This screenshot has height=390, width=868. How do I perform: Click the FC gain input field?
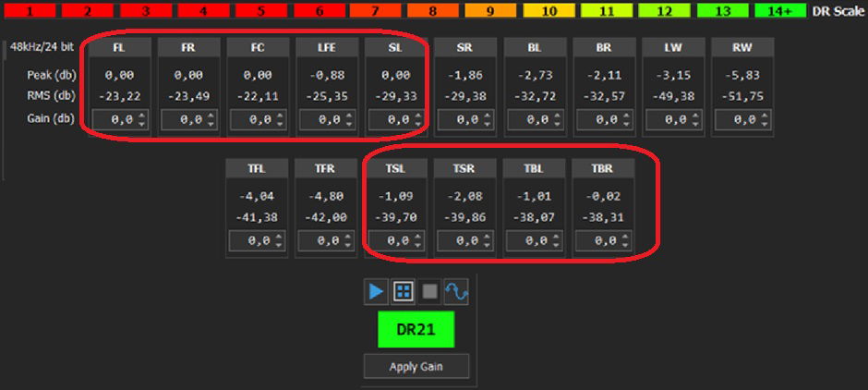coord(247,120)
